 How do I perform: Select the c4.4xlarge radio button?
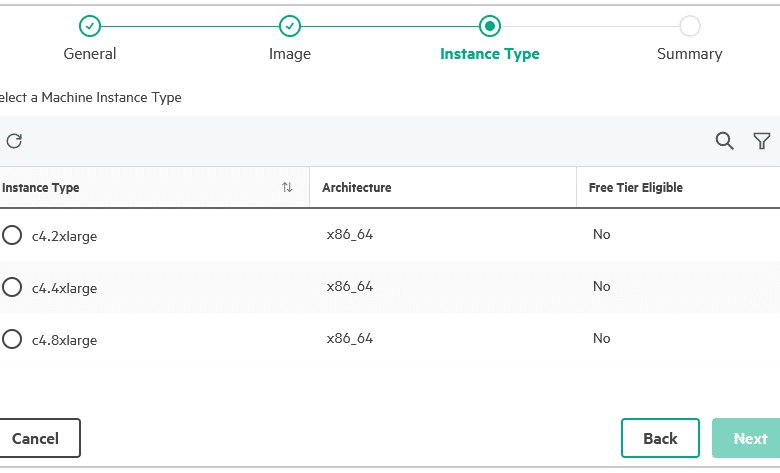point(11,287)
